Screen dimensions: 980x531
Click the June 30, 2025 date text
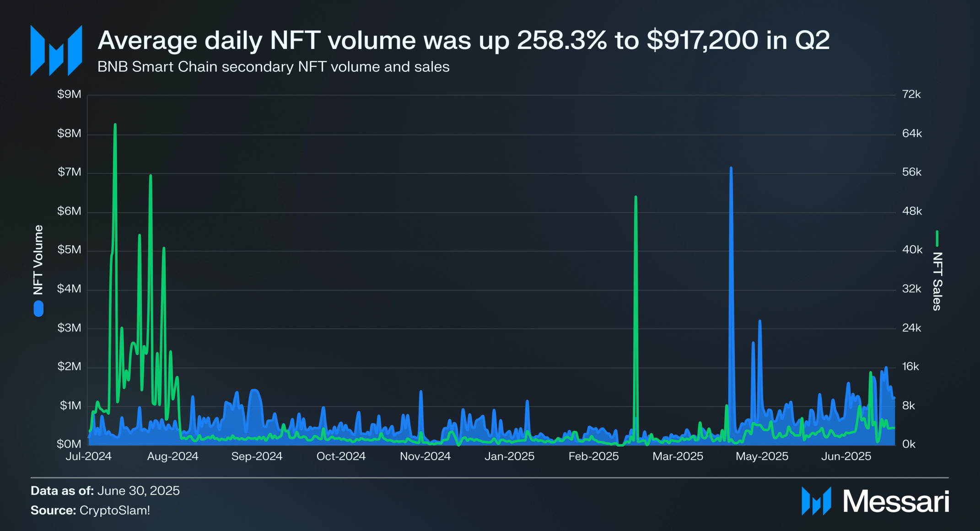coord(138,491)
